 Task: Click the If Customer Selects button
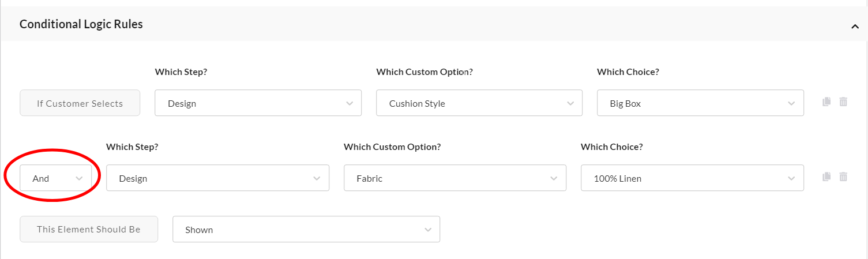point(80,103)
